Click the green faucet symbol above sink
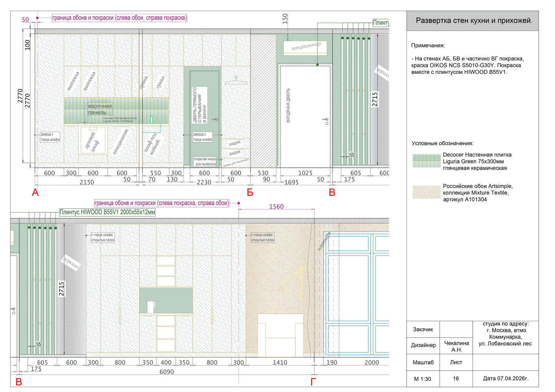Viewport: 555px width, 392px height. coord(151,120)
